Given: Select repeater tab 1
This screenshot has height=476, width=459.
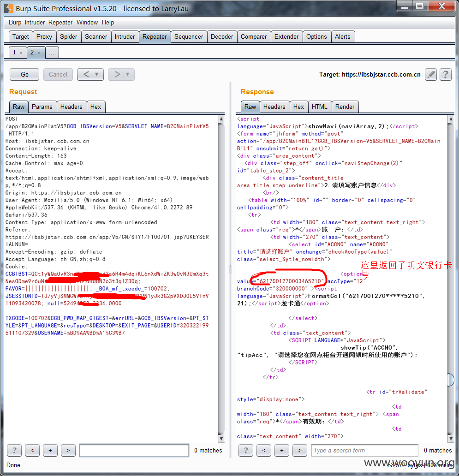Looking at the screenshot, I should [x=14, y=52].
